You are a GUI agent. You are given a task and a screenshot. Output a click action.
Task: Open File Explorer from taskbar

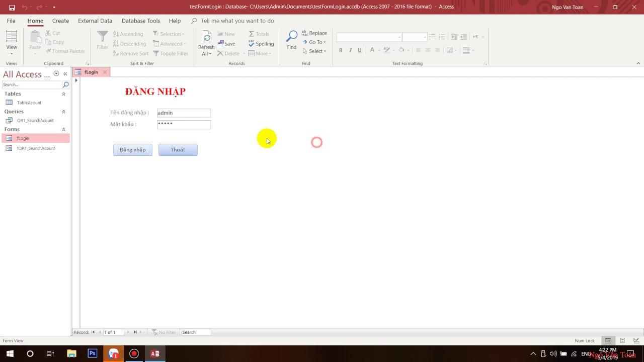(x=71, y=353)
